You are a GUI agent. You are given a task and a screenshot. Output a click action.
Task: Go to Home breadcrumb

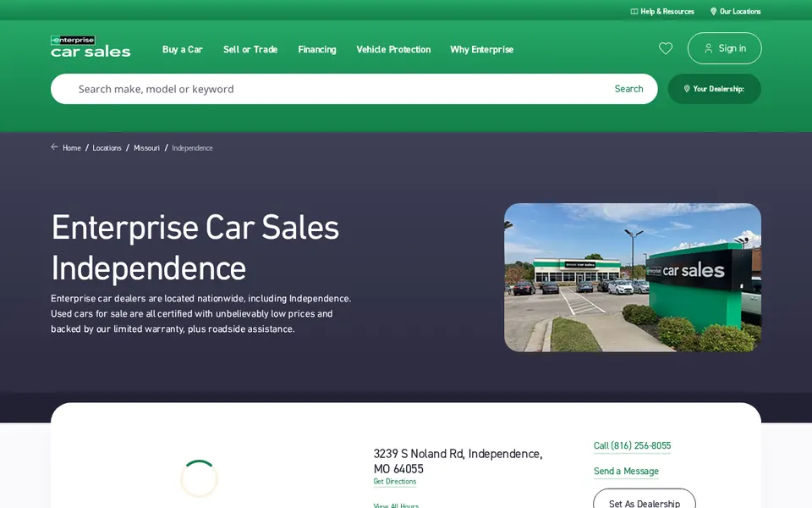click(x=72, y=147)
